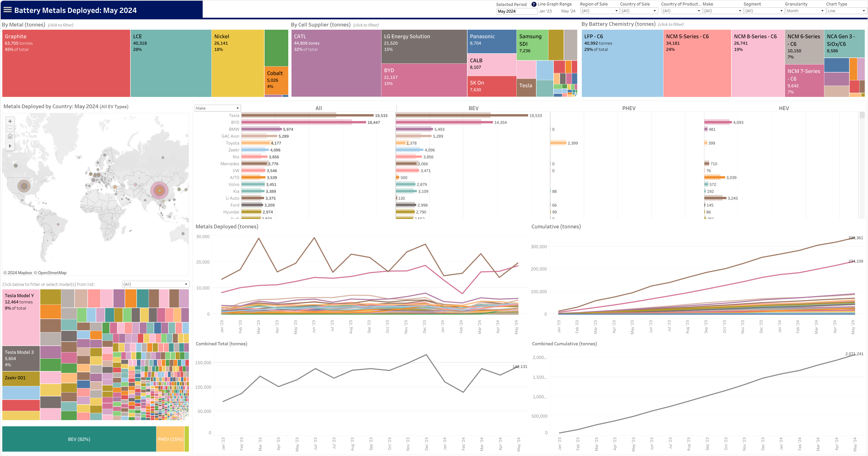Select the BYD row in make list
This screenshot has width=868, height=456.
235,122
